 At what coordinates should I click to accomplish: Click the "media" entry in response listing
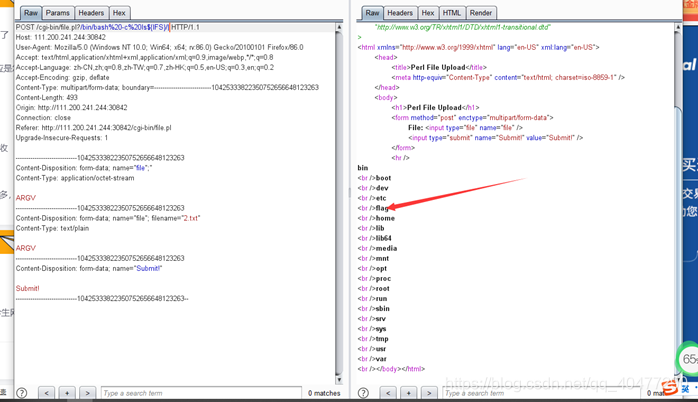tap(386, 248)
